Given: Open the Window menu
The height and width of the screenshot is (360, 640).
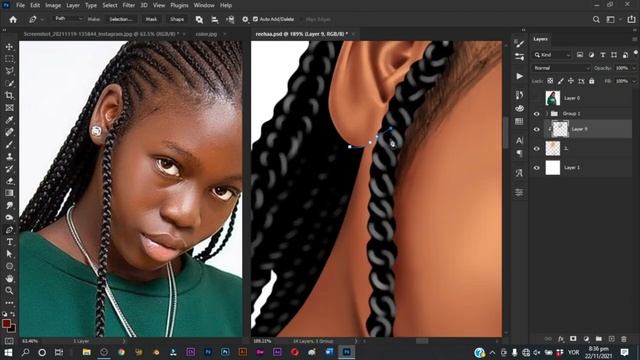Looking at the screenshot, I should [204, 5].
